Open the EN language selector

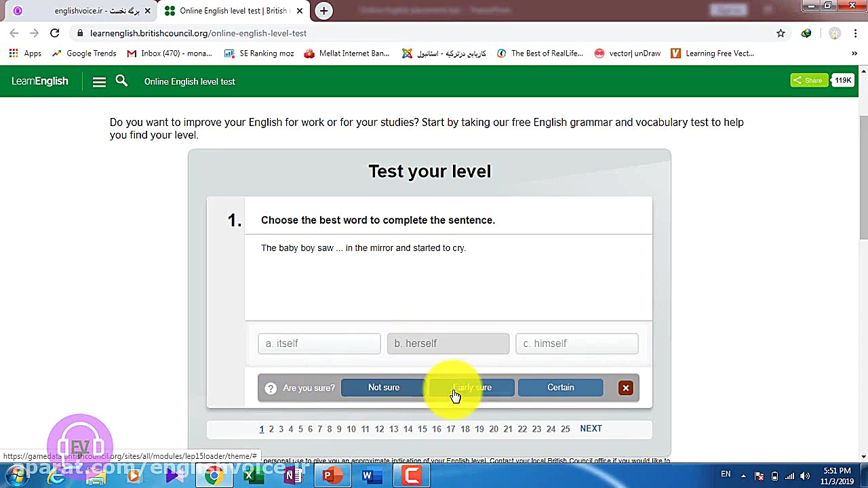click(x=726, y=474)
